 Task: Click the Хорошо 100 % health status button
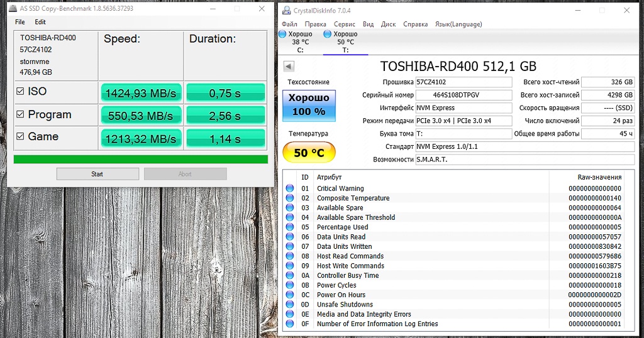(309, 106)
